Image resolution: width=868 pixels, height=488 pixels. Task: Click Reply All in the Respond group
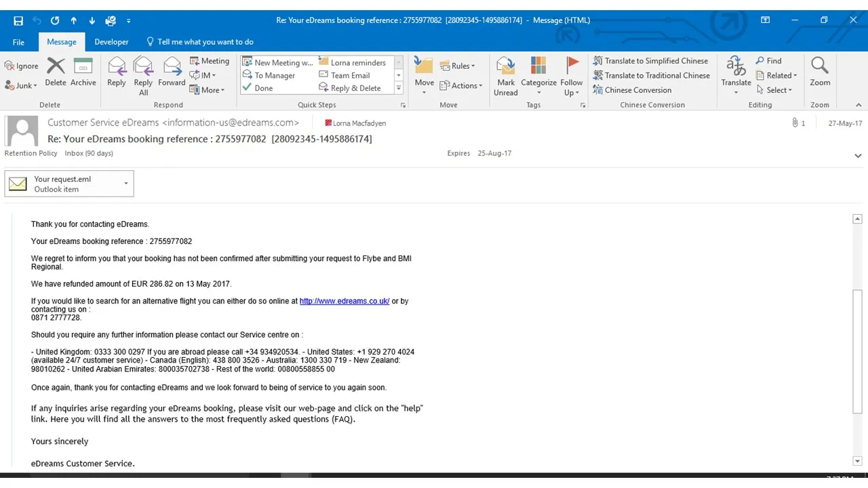click(x=143, y=75)
